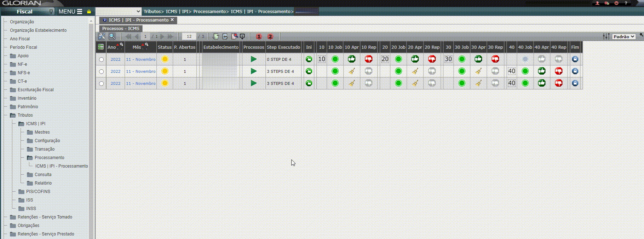Click the rows-per-page field showing 12
The height and width of the screenshot is (239, 644).
coord(189,36)
